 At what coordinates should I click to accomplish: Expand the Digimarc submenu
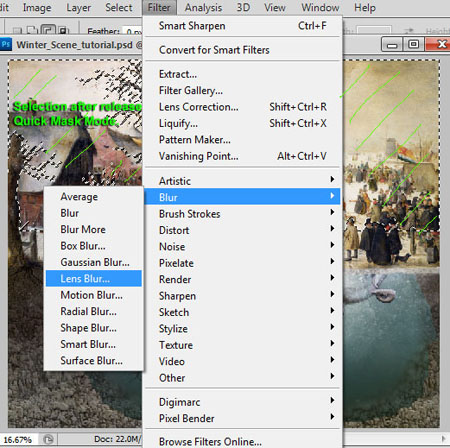pos(242,402)
